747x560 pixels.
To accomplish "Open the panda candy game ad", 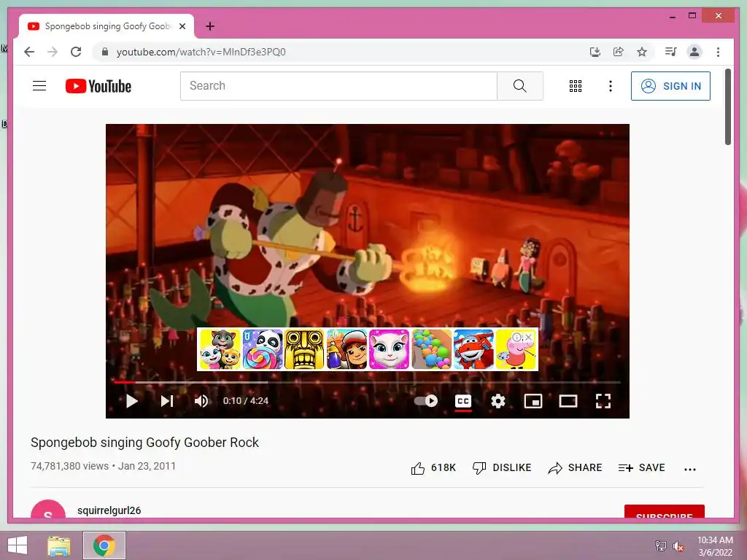I will [263, 349].
